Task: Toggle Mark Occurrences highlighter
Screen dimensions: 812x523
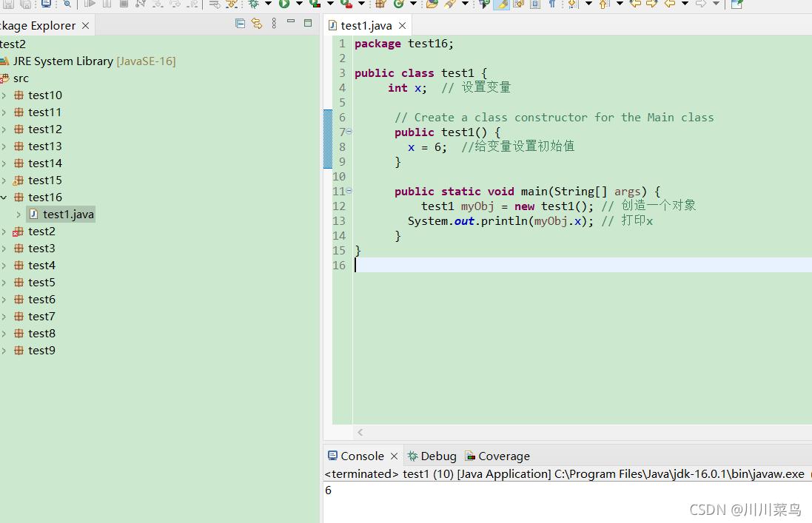Action: pyautogui.click(x=501, y=4)
